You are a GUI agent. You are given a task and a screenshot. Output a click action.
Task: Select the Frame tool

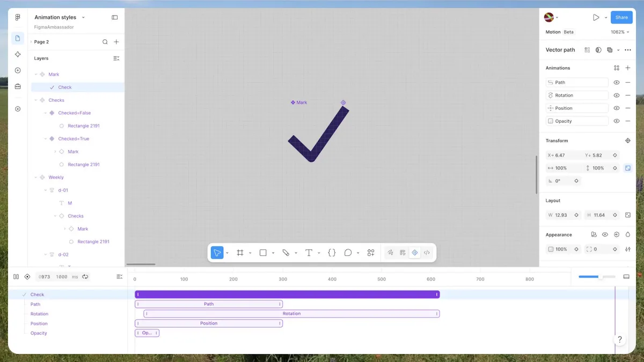240,253
